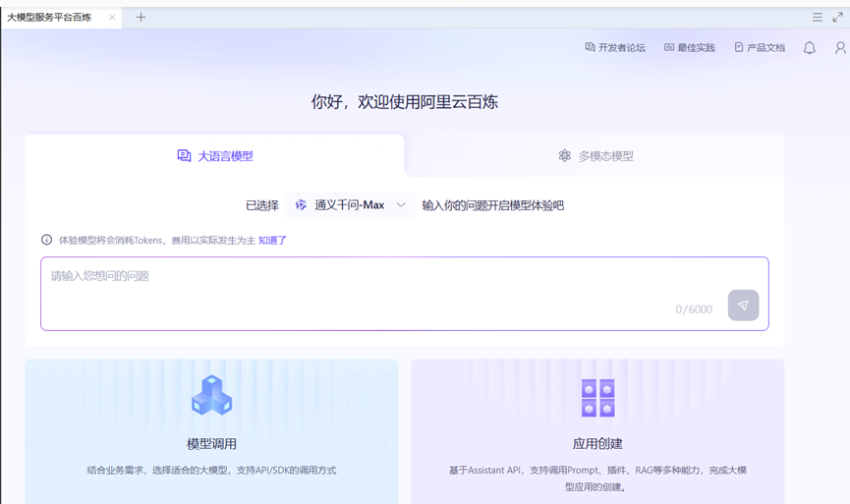Switch to the 多模态模型 tab
Viewport: 850px width, 504px height.
[x=595, y=156]
